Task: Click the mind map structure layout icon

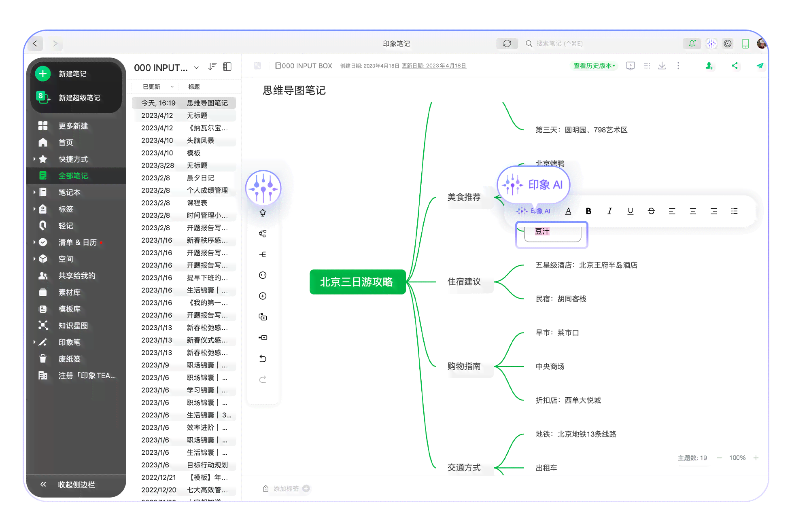Action: (263, 233)
